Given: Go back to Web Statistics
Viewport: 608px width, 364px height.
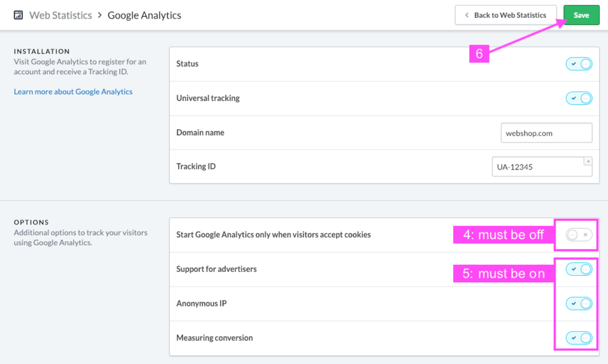Looking at the screenshot, I should coord(506,15).
